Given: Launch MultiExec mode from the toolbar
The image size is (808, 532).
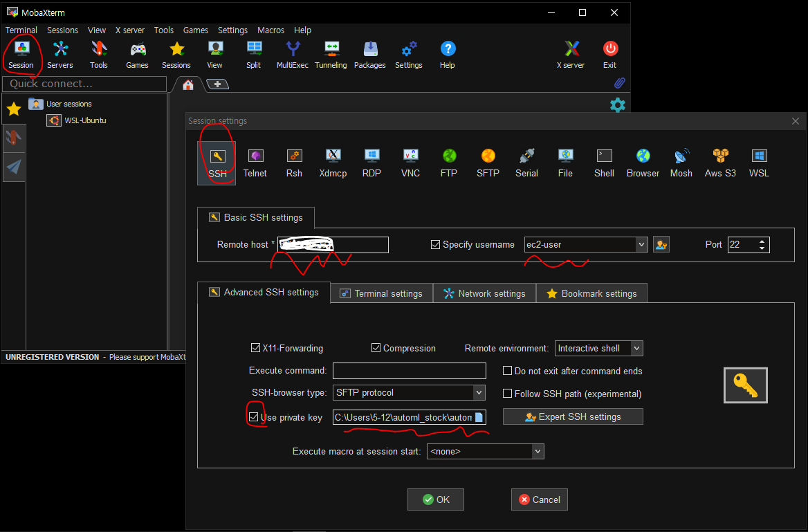Looking at the screenshot, I should pyautogui.click(x=293, y=55).
